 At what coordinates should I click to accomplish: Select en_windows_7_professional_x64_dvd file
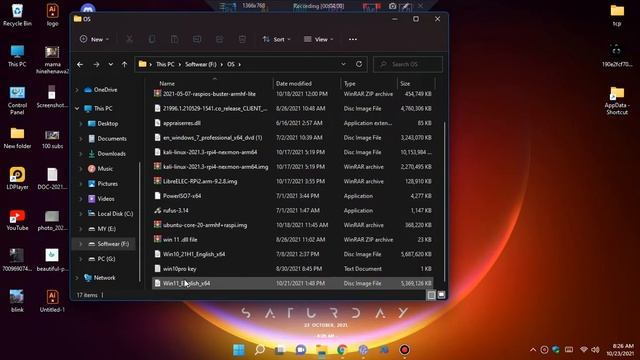click(x=293, y=138)
